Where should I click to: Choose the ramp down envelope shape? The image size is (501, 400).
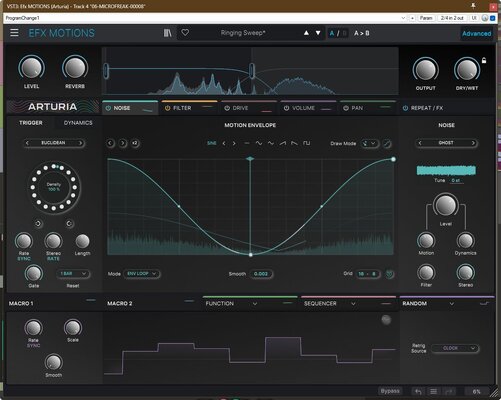[x=294, y=143]
